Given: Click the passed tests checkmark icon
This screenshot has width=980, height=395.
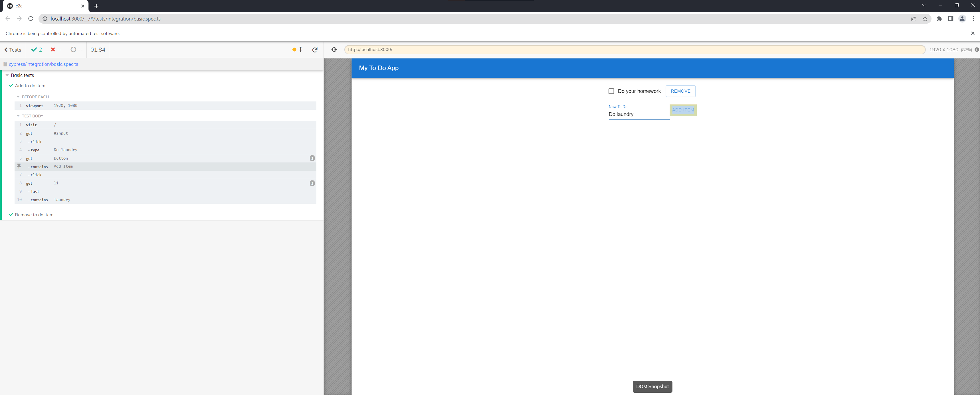Looking at the screenshot, I should click(x=33, y=49).
